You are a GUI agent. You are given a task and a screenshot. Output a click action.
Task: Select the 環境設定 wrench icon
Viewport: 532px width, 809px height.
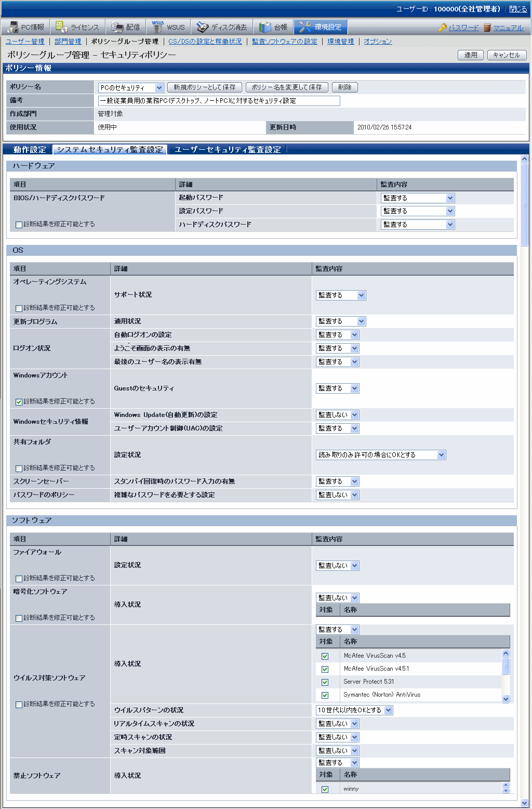(x=305, y=27)
